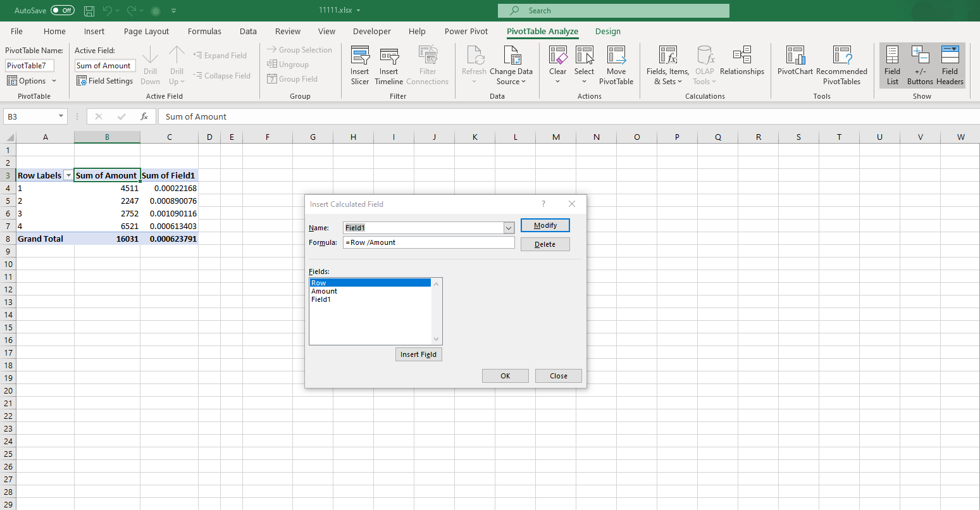Image resolution: width=980 pixels, height=510 pixels.
Task: Switch to the Design tab
Action: click(x=608, y=31)
